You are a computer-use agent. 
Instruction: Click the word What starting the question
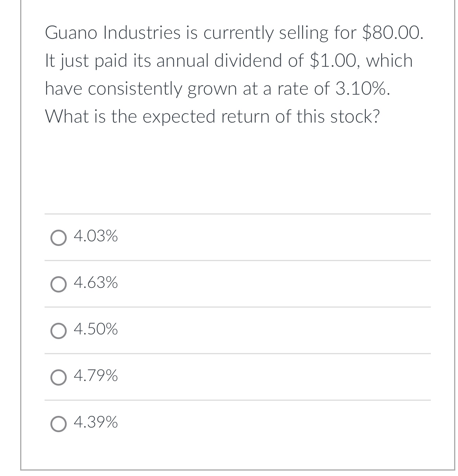click(x=67, y=116)
